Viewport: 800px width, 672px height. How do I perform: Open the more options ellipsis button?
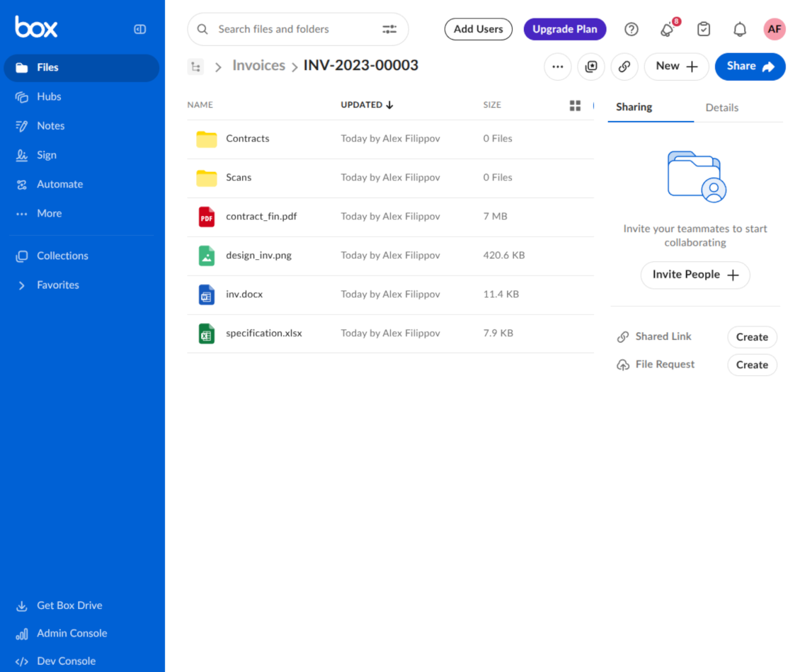(558, 67)
